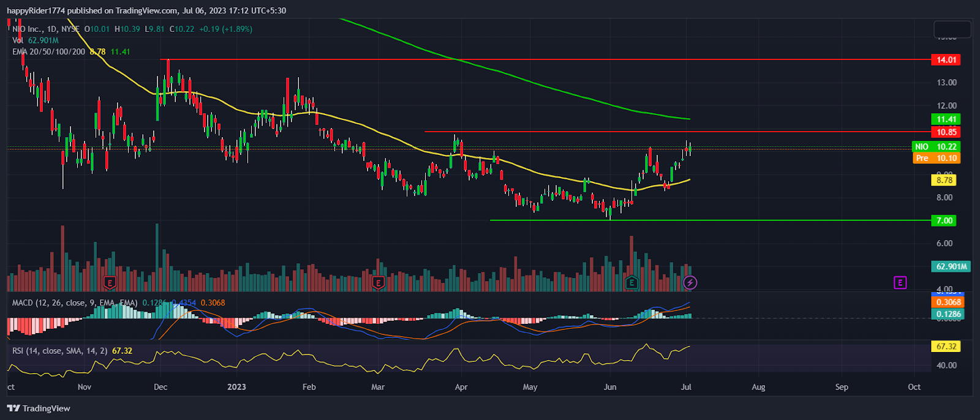The height and width of the screenshot is (420, 980).
Task: Select the EMA 20/50/100/200 indicator legend
Action: click(x=49, y=52)
